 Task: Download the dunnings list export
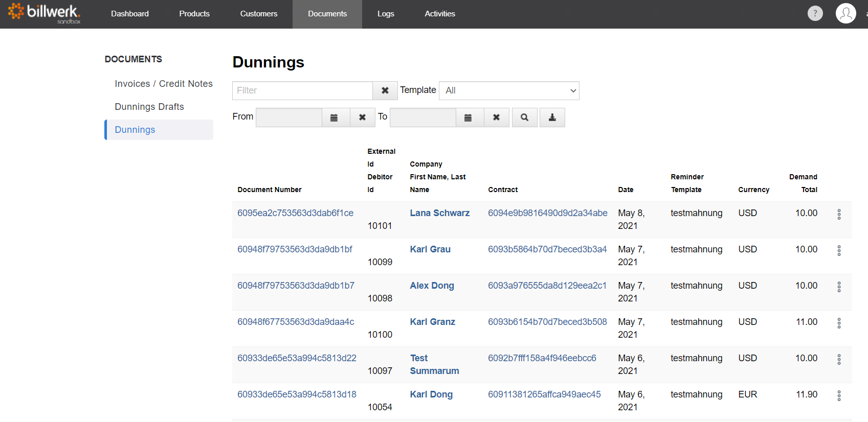(552, 118)
